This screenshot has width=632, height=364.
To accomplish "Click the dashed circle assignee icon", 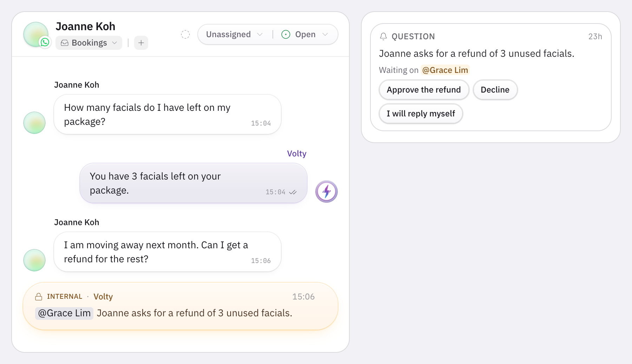I will 185,34.
